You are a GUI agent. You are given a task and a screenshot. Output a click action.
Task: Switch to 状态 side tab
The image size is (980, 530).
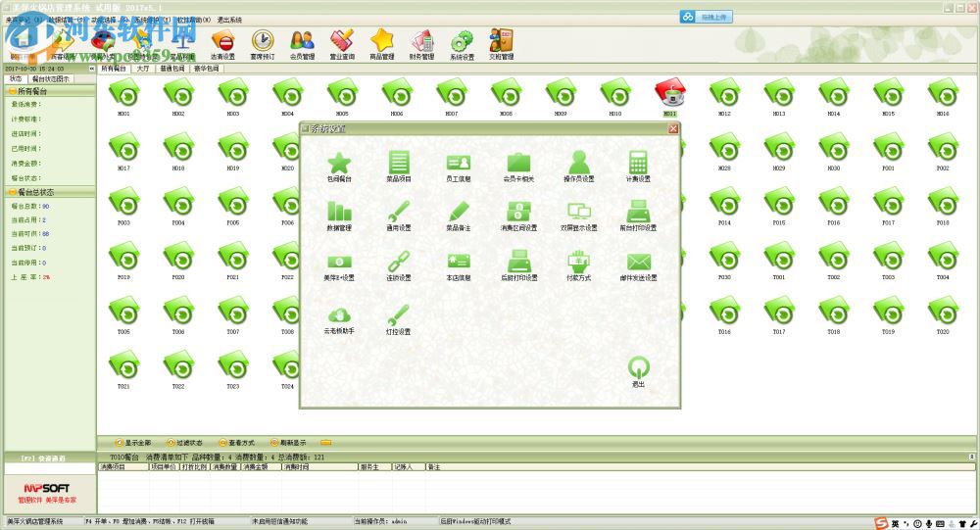pyautogui.click(x=16, y=78)
